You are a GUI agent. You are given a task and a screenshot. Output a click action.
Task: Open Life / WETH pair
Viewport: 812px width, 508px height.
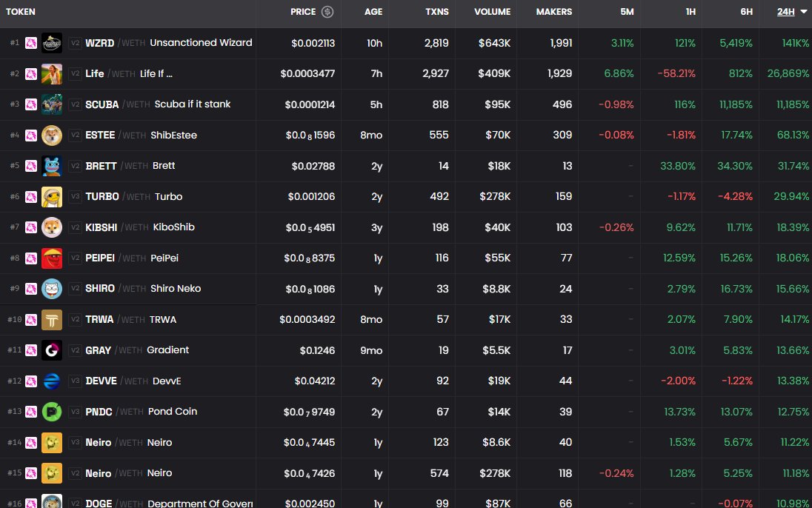(129, 73)
